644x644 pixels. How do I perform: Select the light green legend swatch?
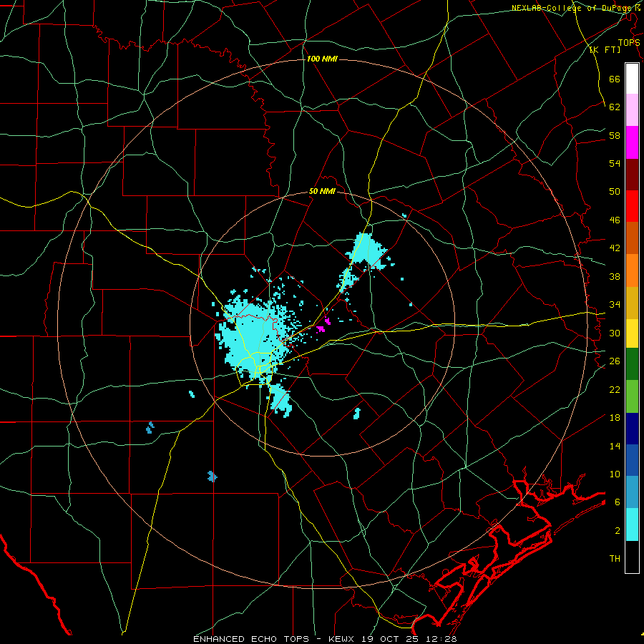pos(632,396)
